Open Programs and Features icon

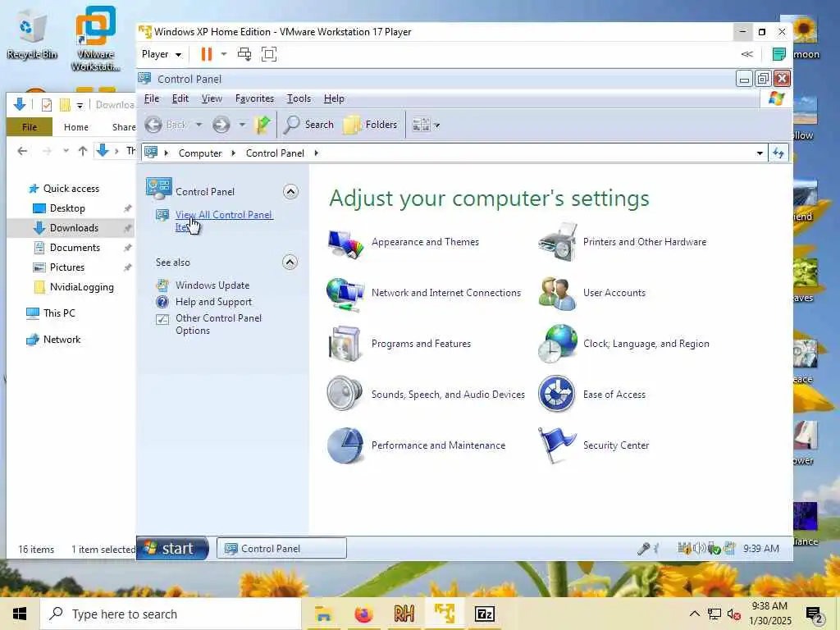[x=345, y=344]
